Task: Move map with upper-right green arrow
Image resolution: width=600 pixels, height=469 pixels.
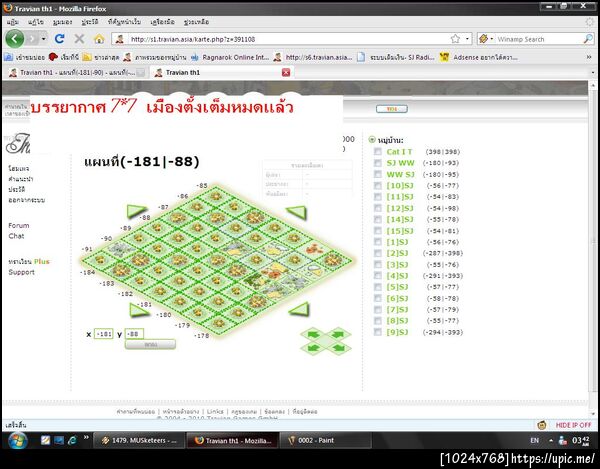Action: 297,212
